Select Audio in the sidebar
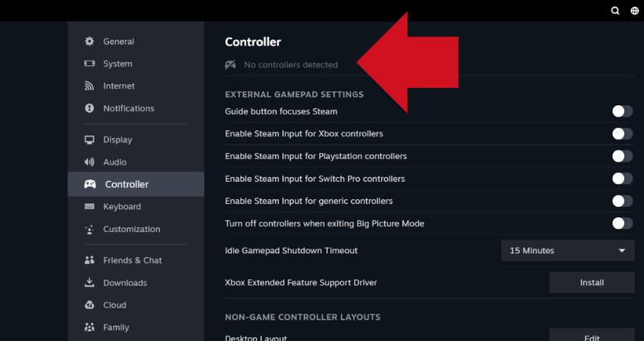 [x=136, y=162]
